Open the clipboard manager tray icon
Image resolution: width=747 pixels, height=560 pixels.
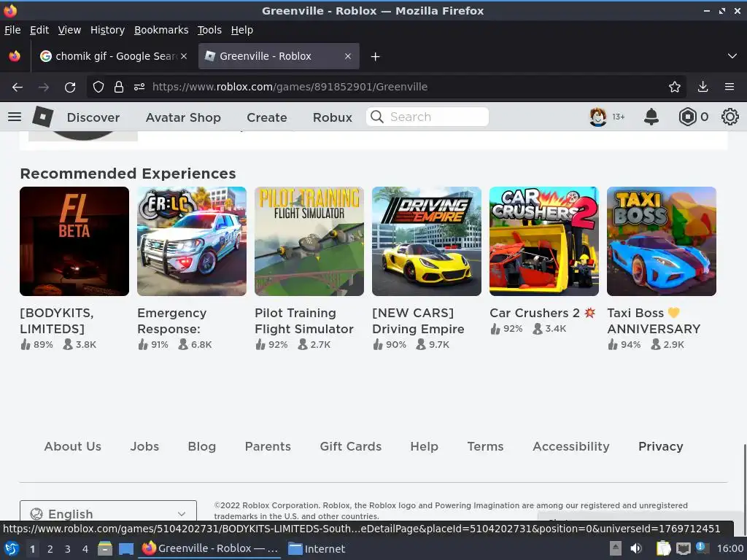(663, 548)
